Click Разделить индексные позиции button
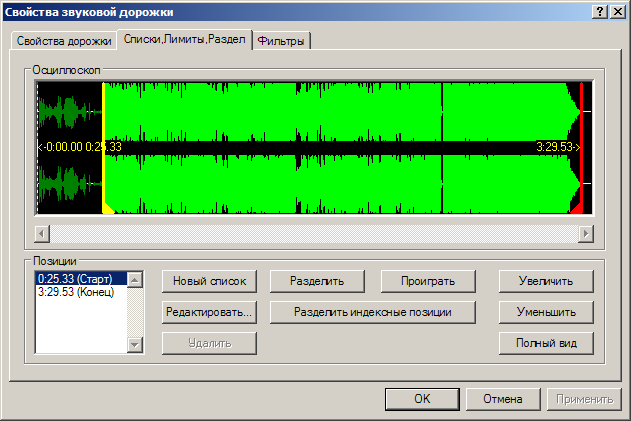 373,312
